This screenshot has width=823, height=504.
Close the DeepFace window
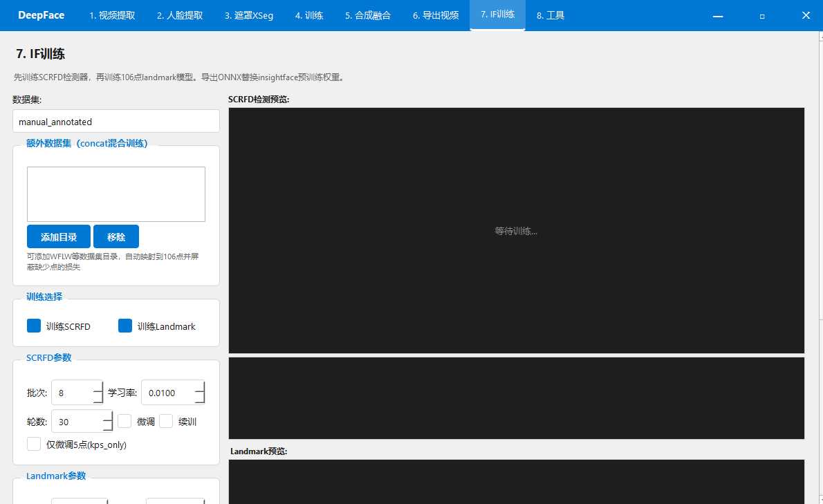(806, 15)
